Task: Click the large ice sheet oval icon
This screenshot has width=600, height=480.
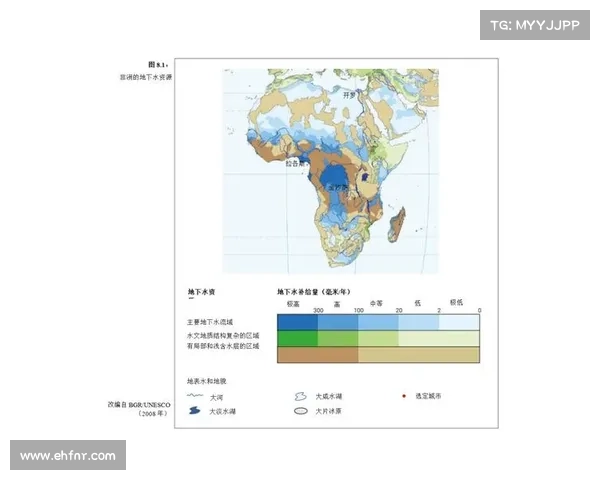Action: tap(299, 411)
